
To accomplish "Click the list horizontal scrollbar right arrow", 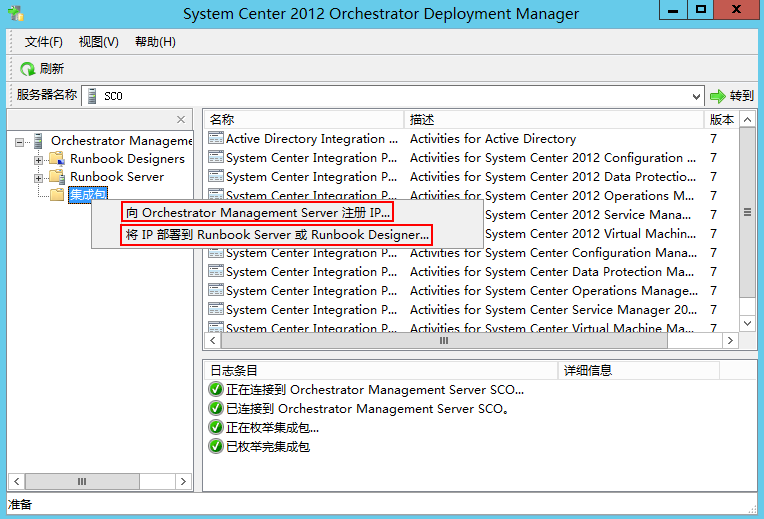I will pyautogui.click(x=730, y=341).
